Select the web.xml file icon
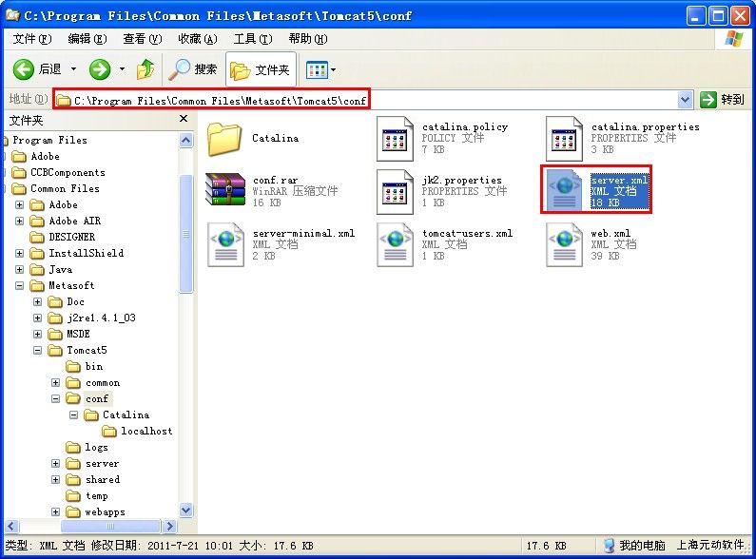The width and height of the screenshot is (756, 559). 564,244
